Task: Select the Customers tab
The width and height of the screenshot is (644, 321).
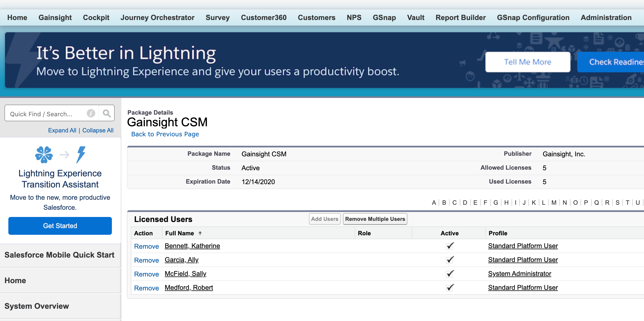Action: click(317, 18)
